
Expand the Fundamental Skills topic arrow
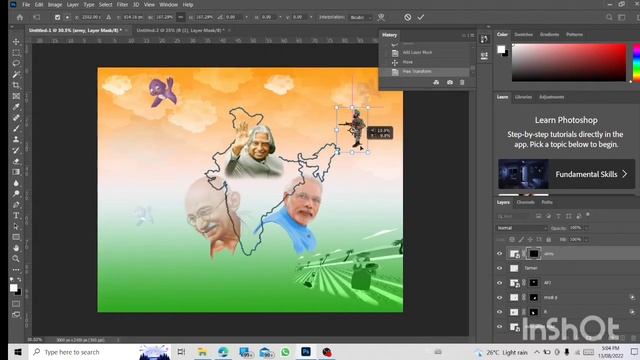(x=624, y=174)
